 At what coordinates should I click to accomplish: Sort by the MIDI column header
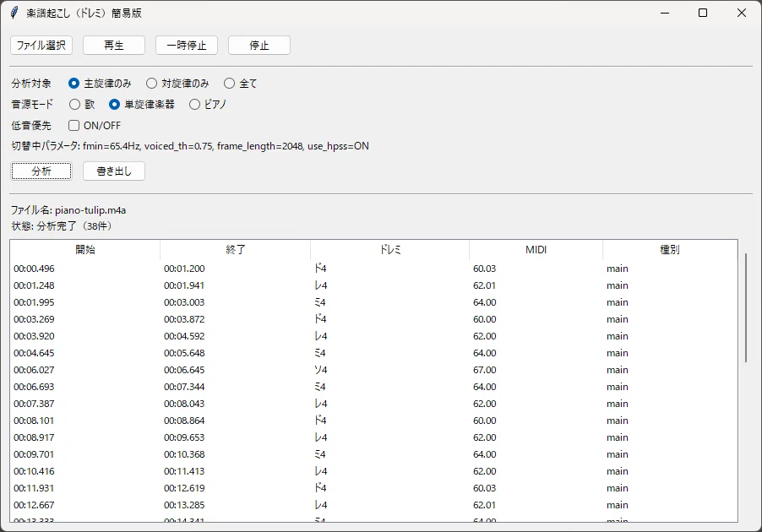[536, 250]
